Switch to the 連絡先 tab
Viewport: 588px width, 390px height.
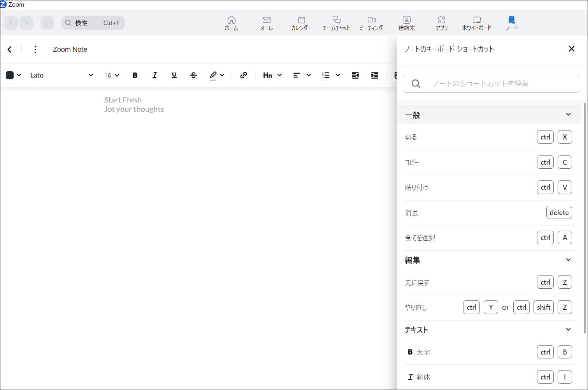(x=407, y=23)
